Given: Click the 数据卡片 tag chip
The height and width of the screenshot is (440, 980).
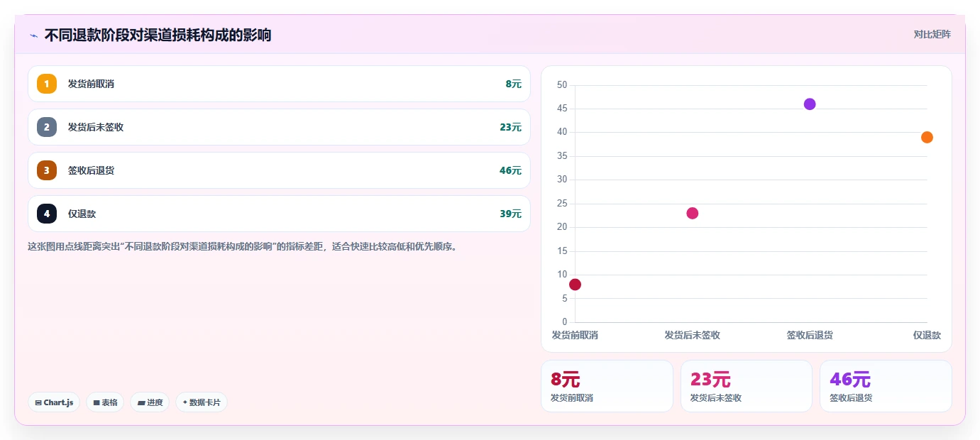Looking at the screenshot, I should (202, 402).
